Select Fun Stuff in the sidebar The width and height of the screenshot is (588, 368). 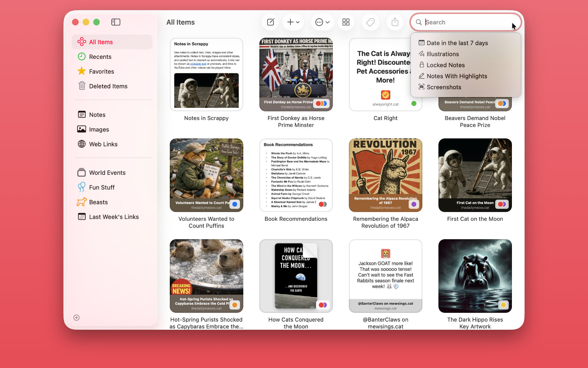tap(101, 187)
